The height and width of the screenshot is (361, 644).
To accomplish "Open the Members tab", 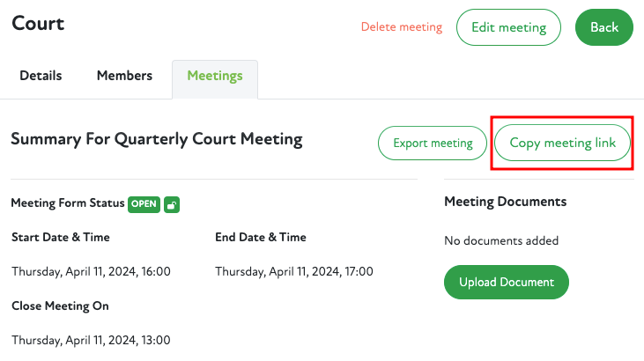I will 124,76.
